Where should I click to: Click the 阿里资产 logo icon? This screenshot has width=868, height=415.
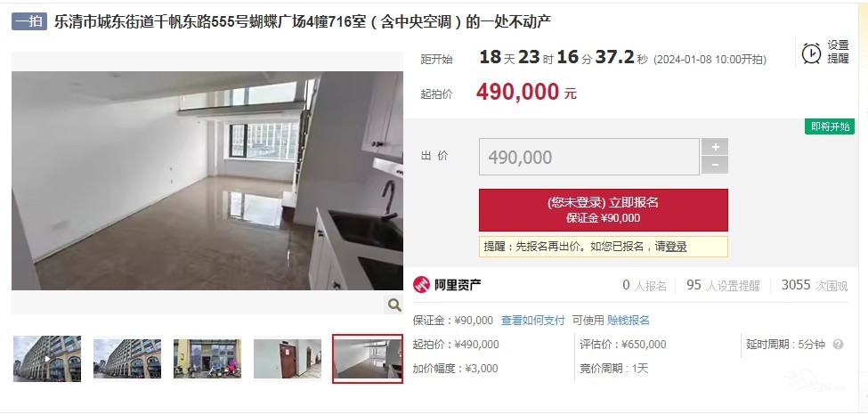click(x=422, y=285)
